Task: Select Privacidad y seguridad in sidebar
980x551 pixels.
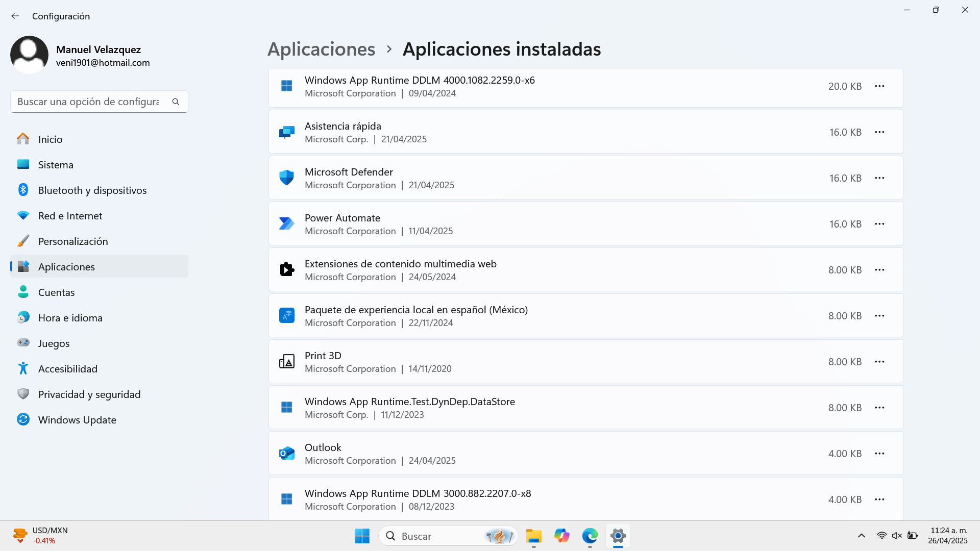Action: [89, 394]
